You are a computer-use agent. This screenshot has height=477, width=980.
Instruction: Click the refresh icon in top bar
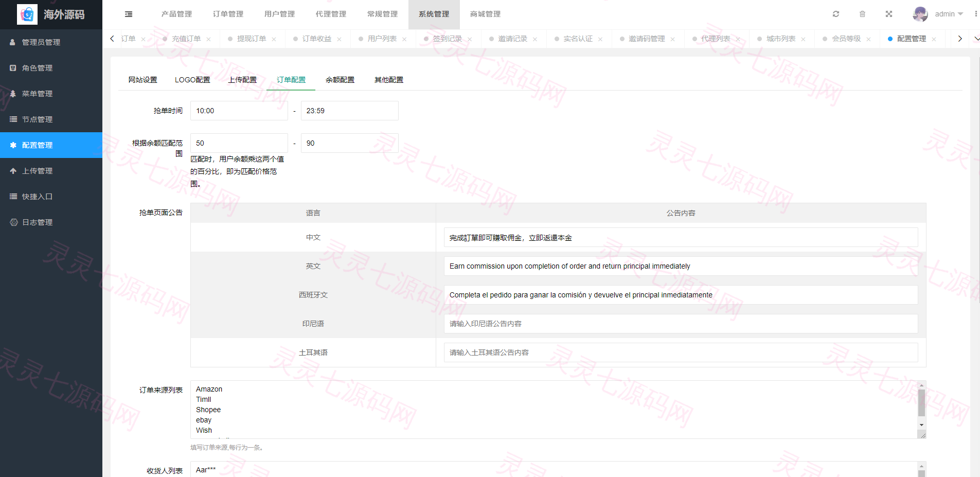click(836, 14)
